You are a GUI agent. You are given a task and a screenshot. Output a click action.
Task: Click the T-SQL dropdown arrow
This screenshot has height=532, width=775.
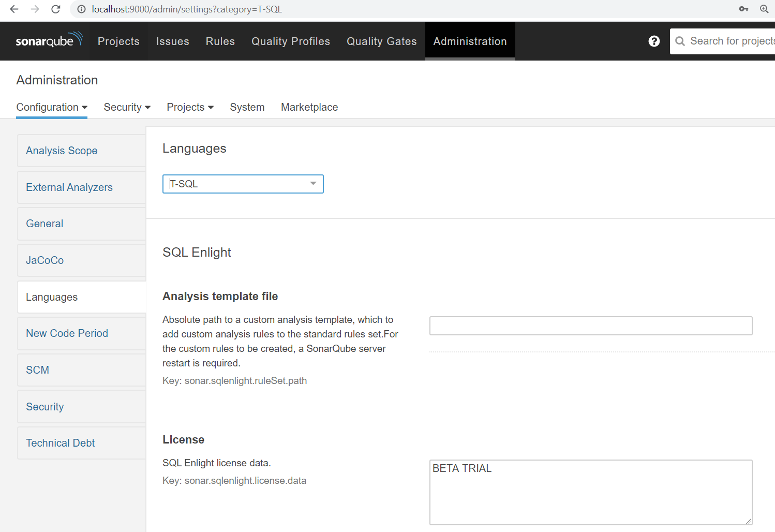coord(313,184)
